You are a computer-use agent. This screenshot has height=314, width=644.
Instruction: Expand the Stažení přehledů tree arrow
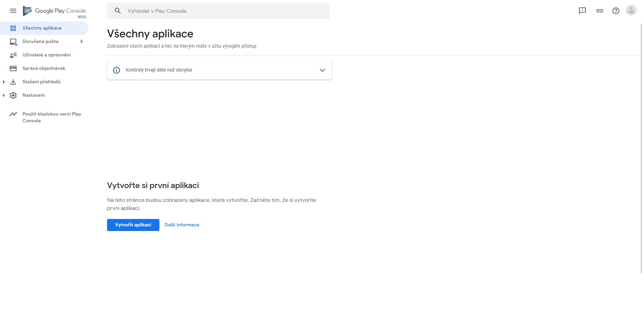(4, 82)
